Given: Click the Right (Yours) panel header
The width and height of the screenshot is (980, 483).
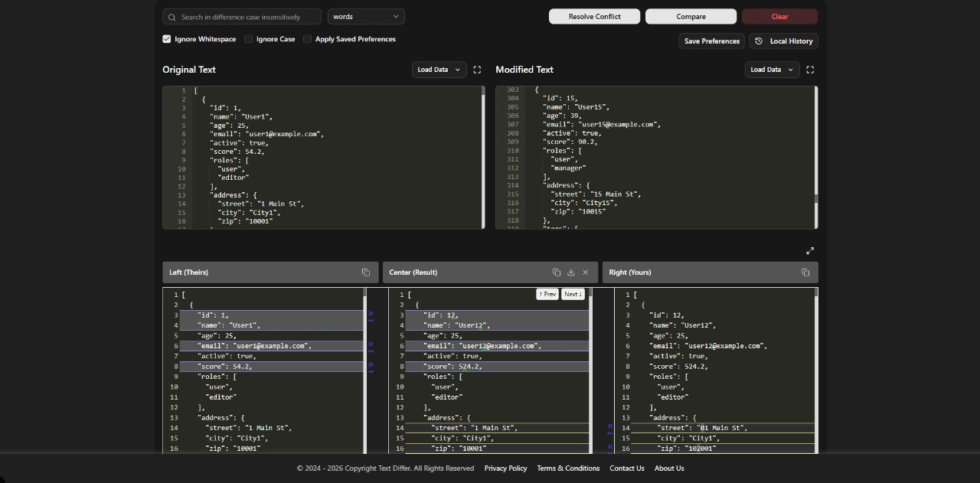Looking at the screenshot, I should pyautogui.click(x=710, y=273).
